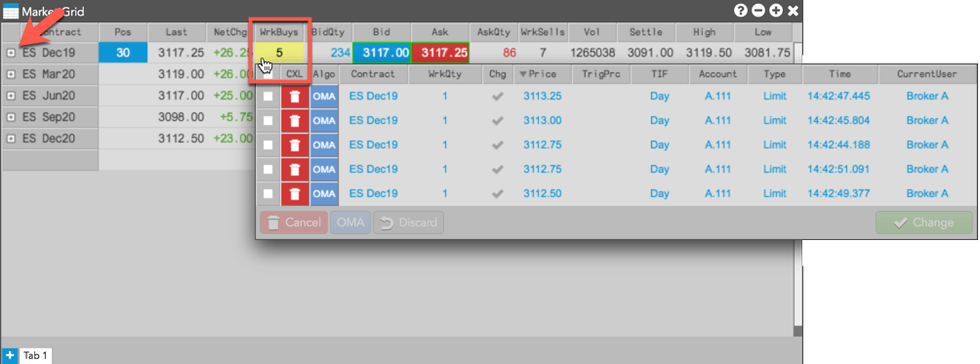Tick the checkbox for the 14:42:44.188 order
980x364 pixels.
pos(268,144)
